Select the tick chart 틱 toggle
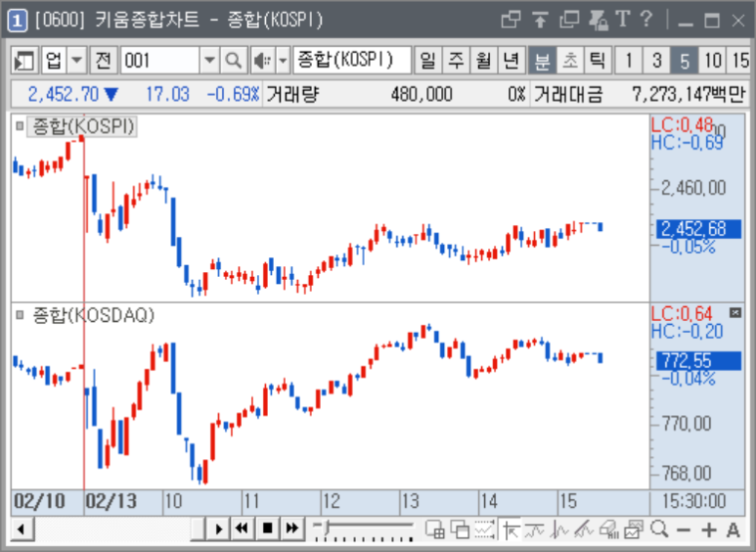Screen dimensions: 756x552 coord(598,61)
